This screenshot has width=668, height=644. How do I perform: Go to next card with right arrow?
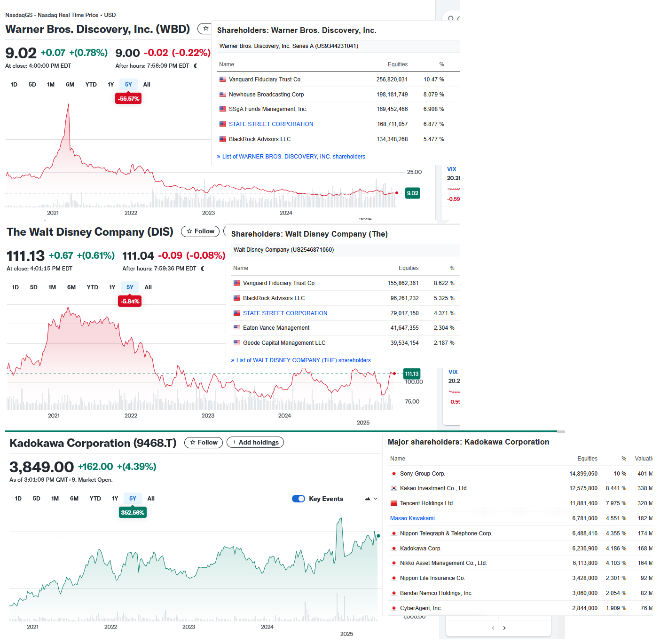tap(504, 628)
